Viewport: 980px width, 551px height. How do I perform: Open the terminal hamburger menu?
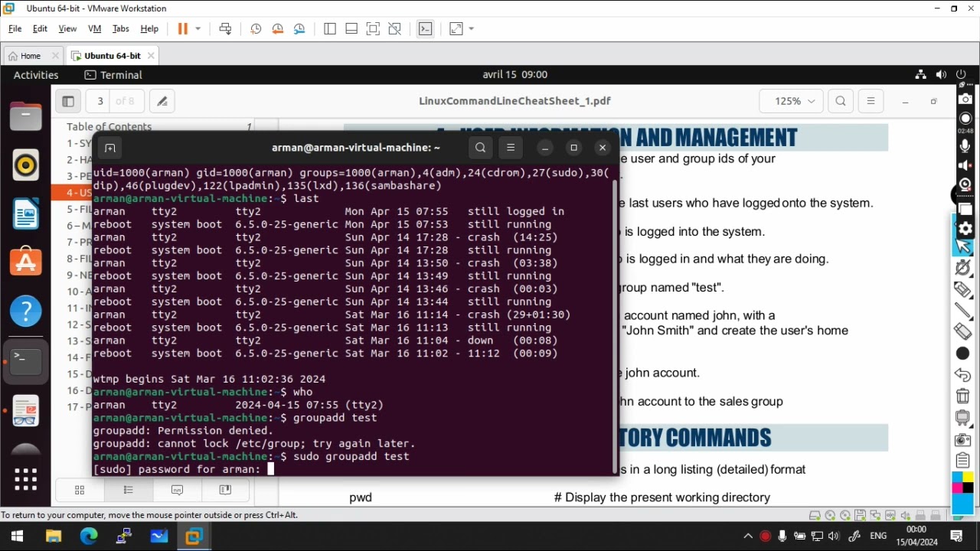511,148
